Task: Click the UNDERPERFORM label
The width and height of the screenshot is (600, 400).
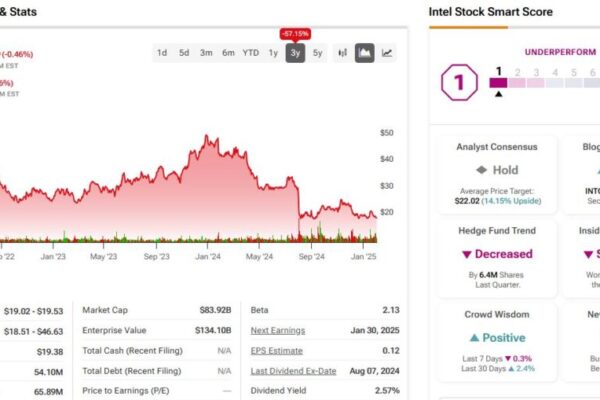Action: coord(560,52)
